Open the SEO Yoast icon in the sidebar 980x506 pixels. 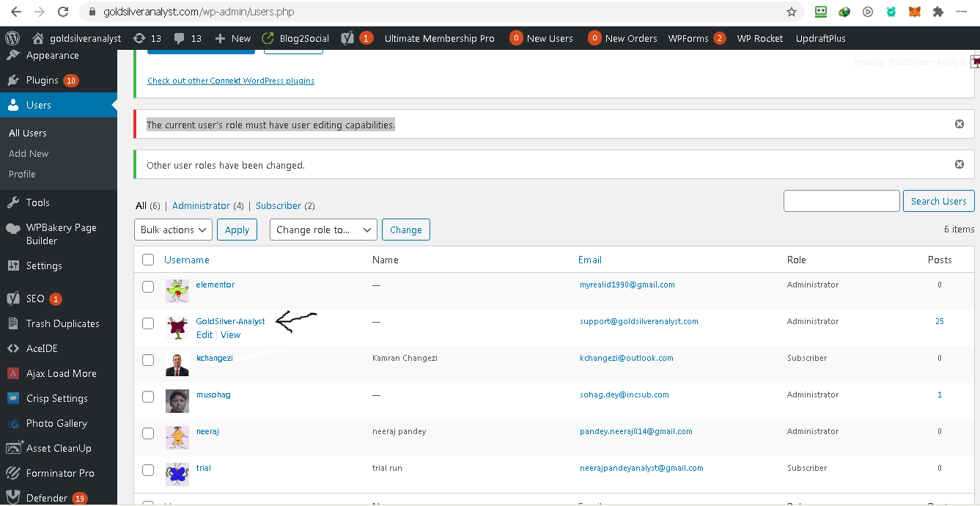pos(13,298)
